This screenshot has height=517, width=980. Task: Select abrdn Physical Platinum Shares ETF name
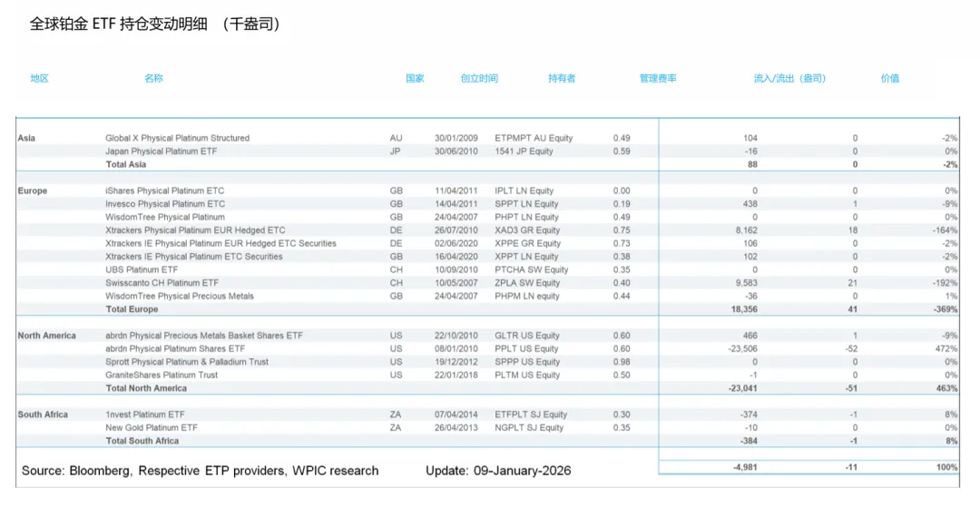point(175,348)
